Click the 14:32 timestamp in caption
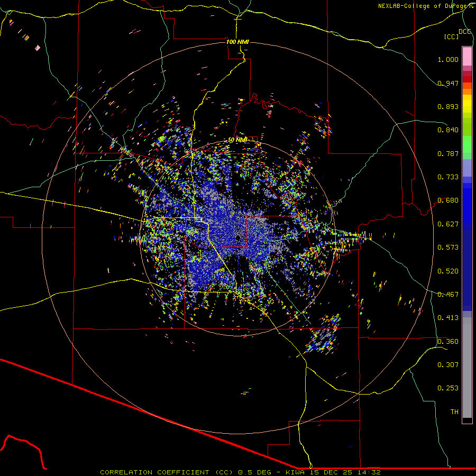 click(368, 472)
